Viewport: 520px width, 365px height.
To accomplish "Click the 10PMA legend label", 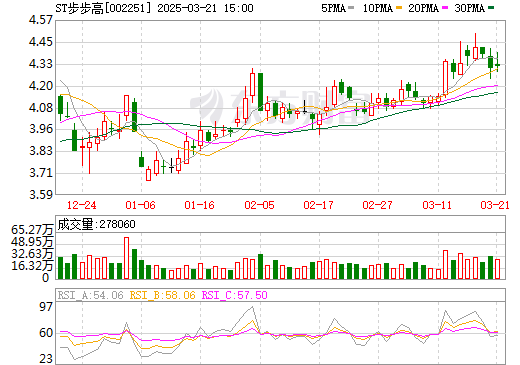I will coord(377,8).
